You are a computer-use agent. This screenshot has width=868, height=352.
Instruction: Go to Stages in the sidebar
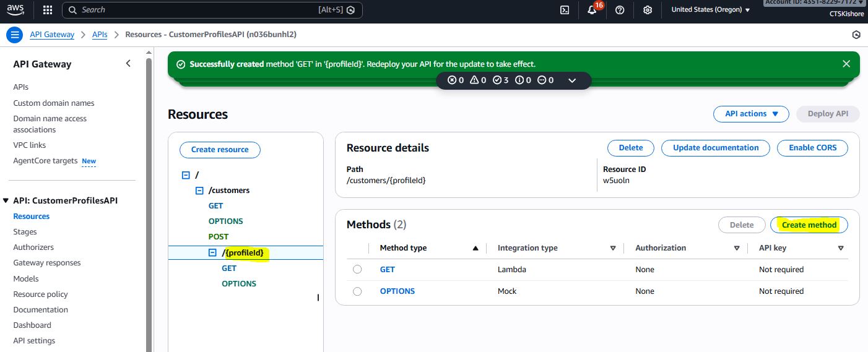25,232
